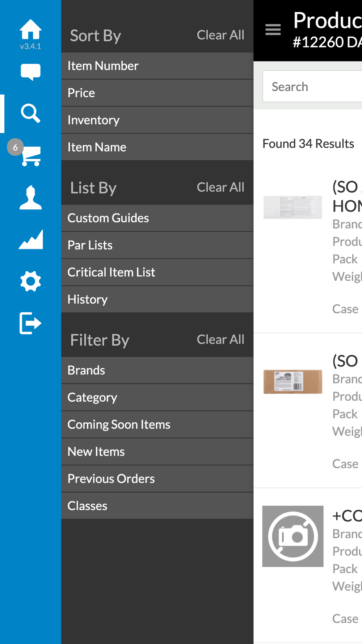Image resolution: width=362 pixels, height=644 pixels.
Task: Click the logout exit icon
Action: pyautogui.click(x=30, y=323)
